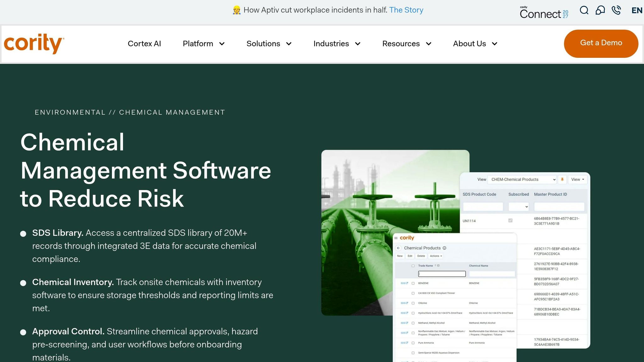This screenshot has width=644, height=362.
Task: Check the Hydrochloric Acid row checkbox
Action: pos(413,313)
